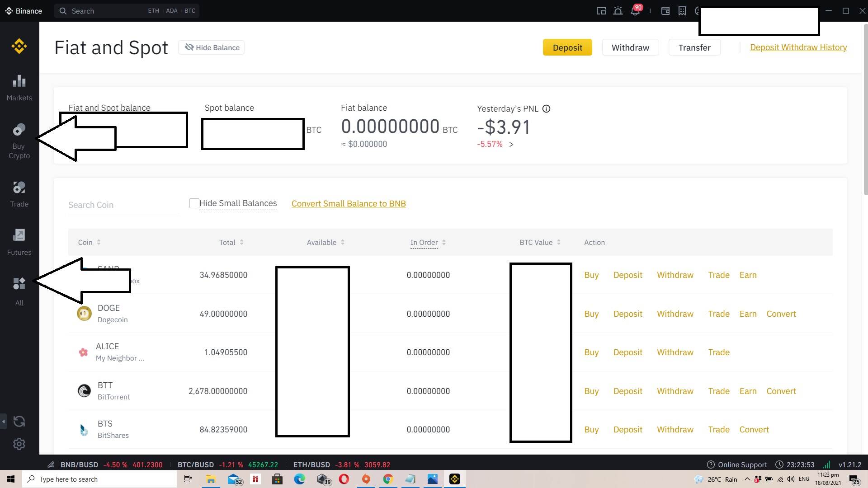Screen dimensions: 868x488
Task: Click Deposit in the SAND row
Action: (627, 275)
